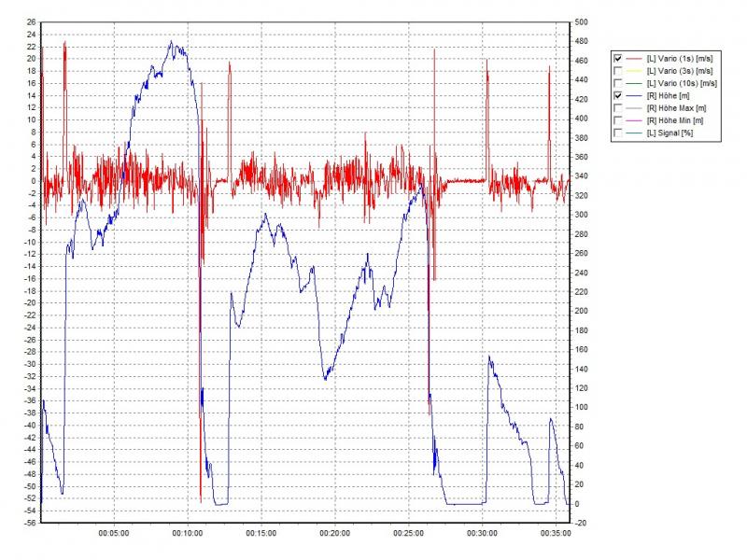Turn on the Höhe Min checkbox
Screen dimensions: 747x560
point(617,121)
